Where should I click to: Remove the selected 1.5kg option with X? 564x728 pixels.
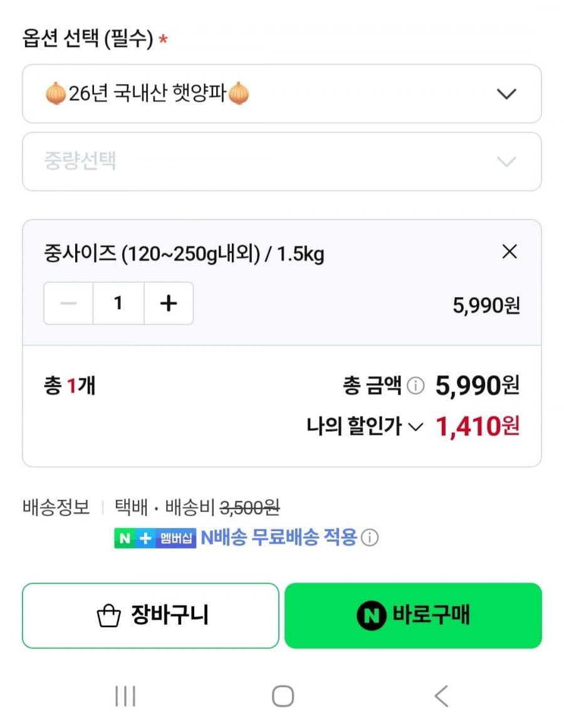click(509, 251)
